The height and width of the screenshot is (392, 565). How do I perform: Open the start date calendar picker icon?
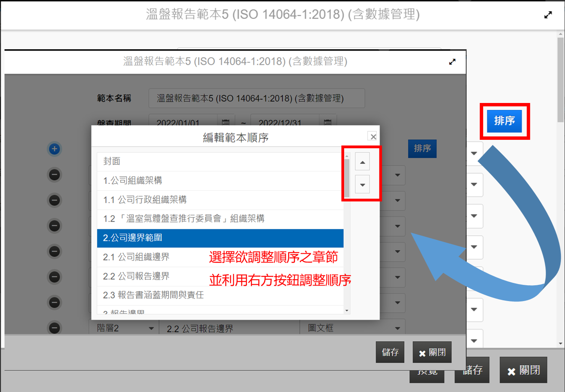[226, 123]
